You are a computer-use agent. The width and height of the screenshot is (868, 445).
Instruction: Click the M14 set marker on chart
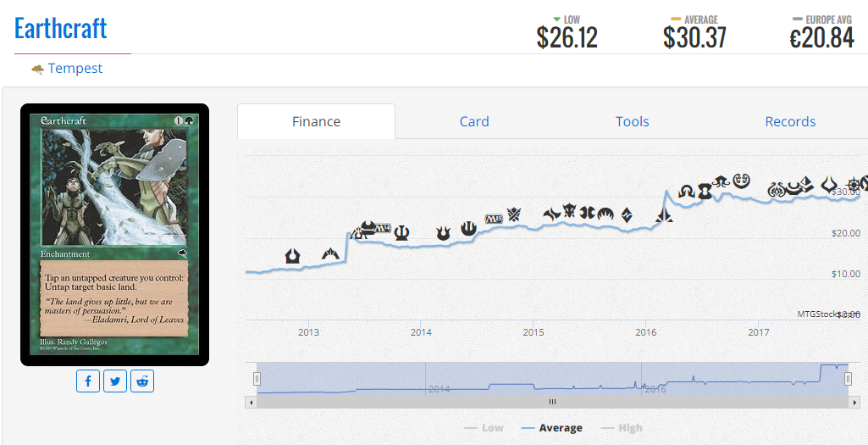(383, 228)
